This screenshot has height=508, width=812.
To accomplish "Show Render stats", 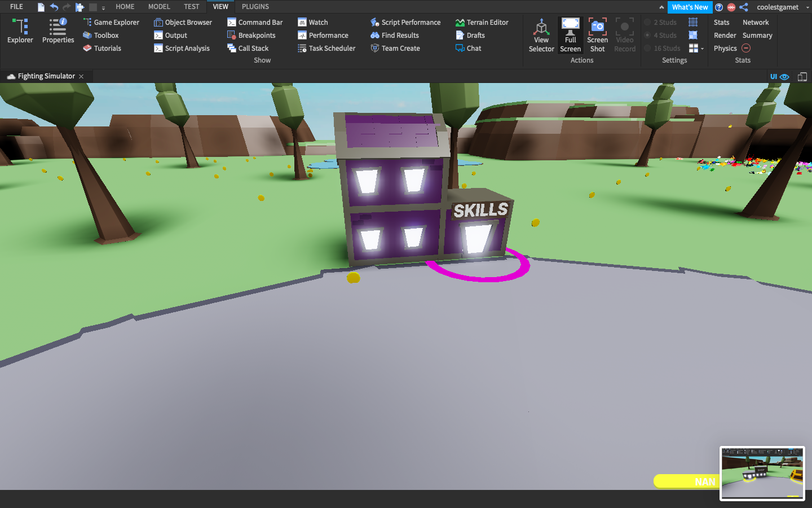I will 725,35.
